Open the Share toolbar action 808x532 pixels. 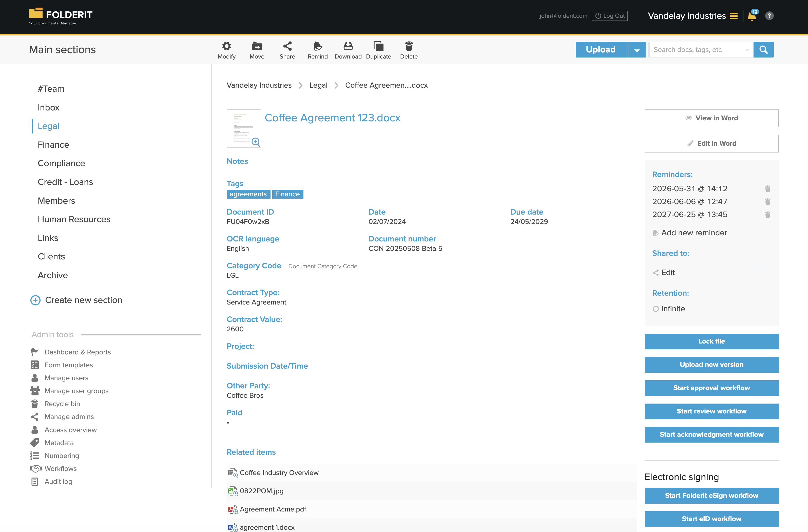coord(287,47)
